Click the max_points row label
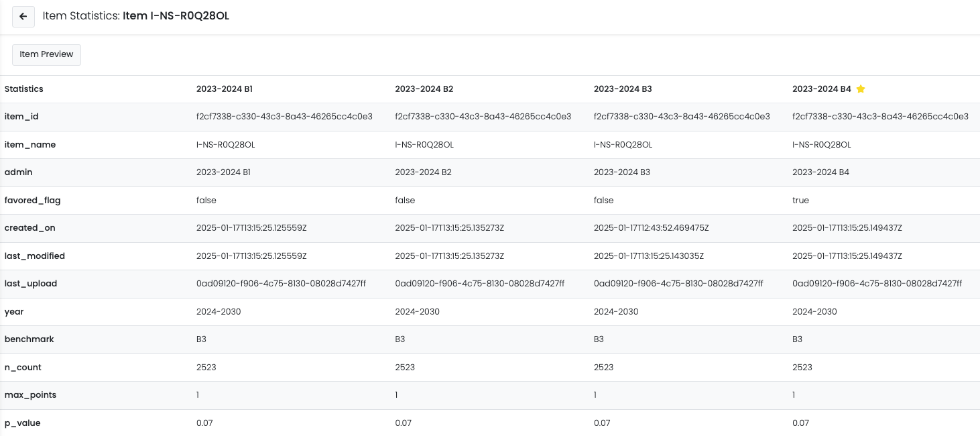 point(30,395)
